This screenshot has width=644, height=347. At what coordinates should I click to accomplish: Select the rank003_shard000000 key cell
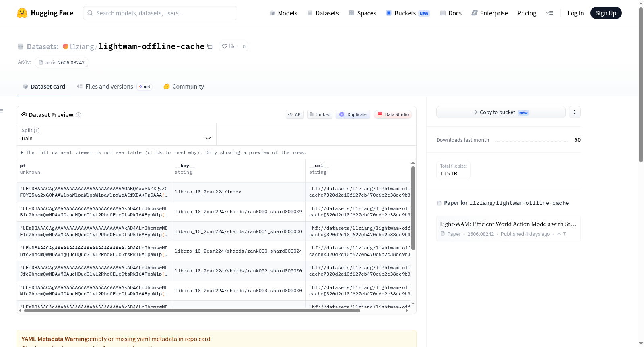pos(238,291)
